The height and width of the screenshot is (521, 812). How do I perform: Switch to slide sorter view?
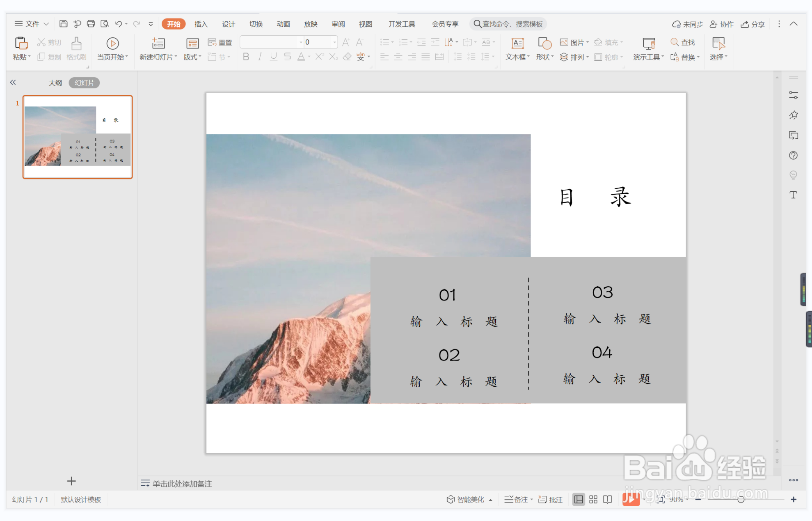click(593, 499)
